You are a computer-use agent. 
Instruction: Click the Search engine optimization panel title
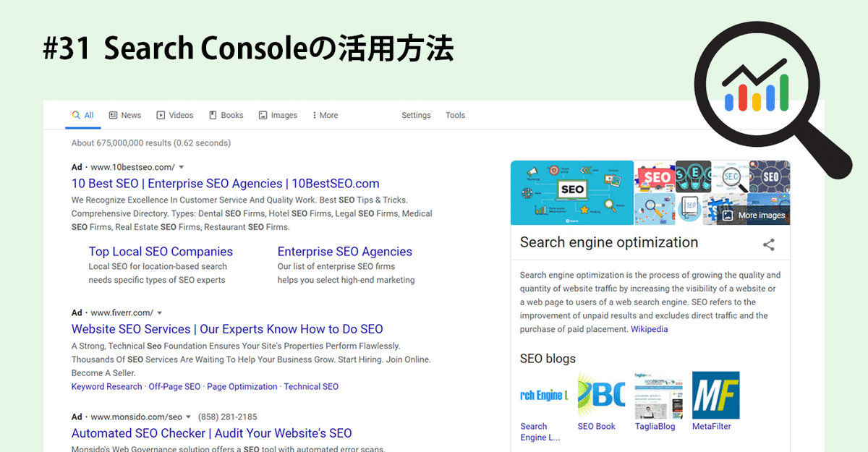pyautogui.click(x=609, y=243)
